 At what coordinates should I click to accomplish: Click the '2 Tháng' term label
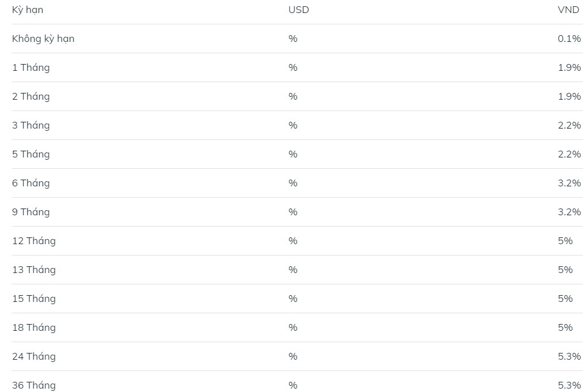[31, 97]
